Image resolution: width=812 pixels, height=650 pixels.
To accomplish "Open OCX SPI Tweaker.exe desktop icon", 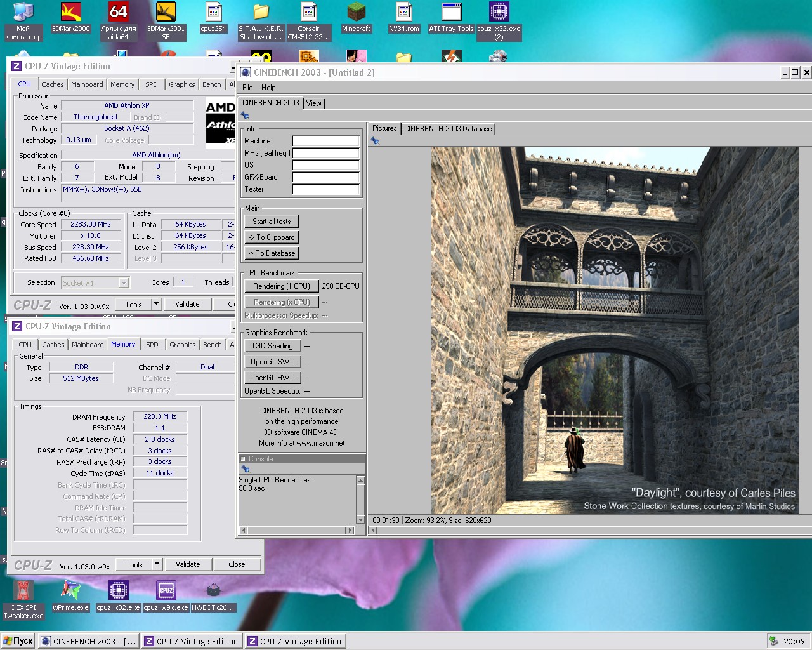I will point(23,600).
